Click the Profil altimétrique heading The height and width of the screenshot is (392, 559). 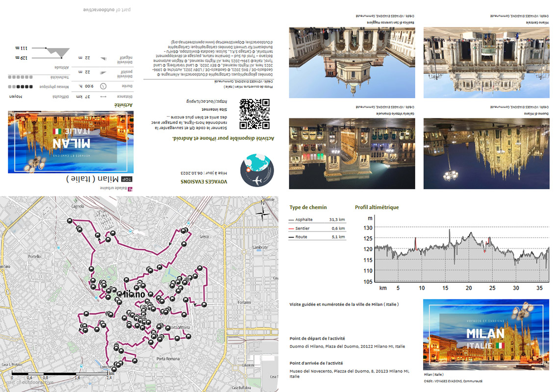[377, 207]
